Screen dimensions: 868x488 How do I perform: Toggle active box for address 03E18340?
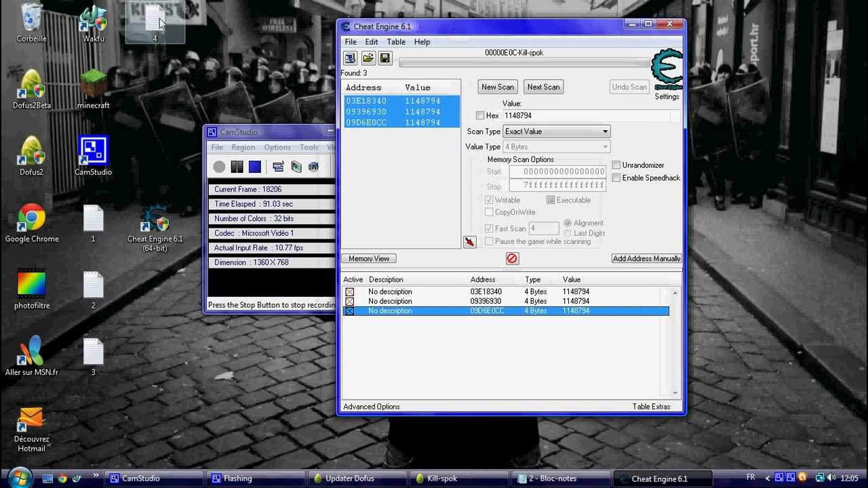click(x=350, y=291)
